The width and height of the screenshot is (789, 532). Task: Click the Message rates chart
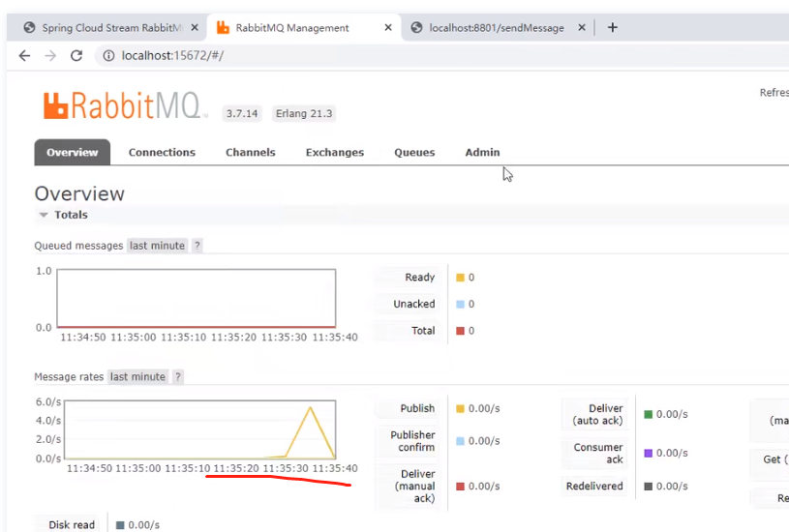200,429
